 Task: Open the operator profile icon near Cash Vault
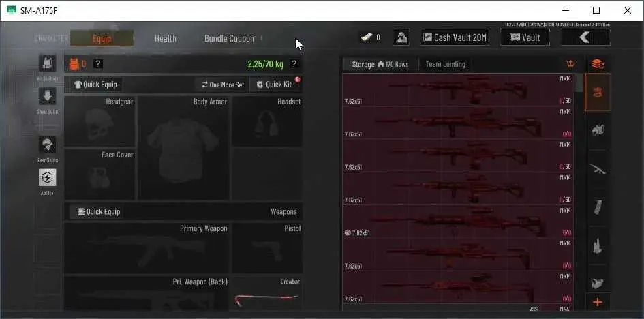click(401, 37)
